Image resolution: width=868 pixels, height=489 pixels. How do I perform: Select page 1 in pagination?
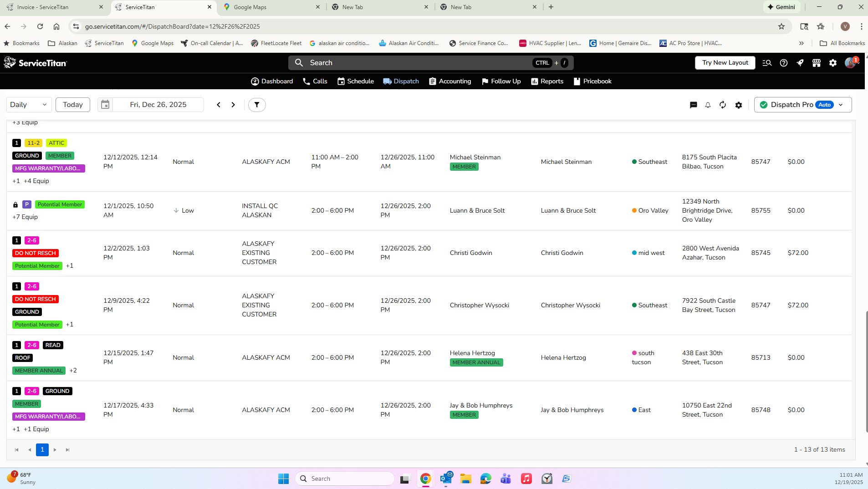42,450
